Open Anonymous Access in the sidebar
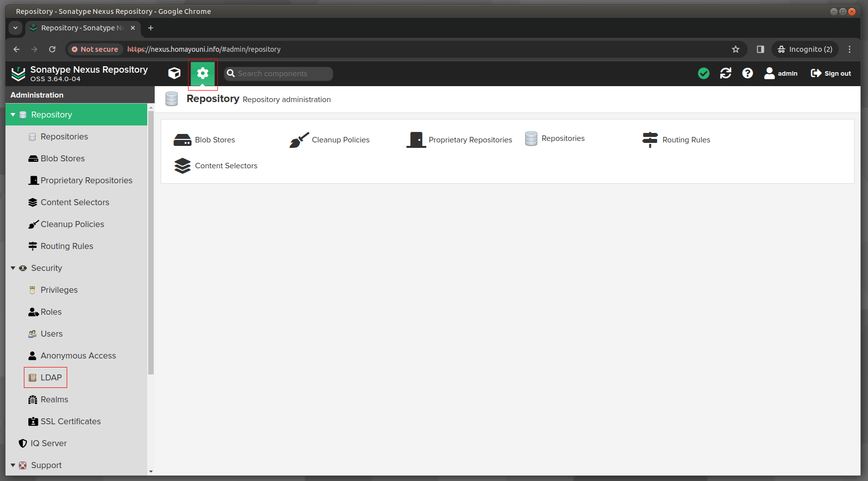Image resolution: width=868 pixels, height=481 pixels. (76, 356)
